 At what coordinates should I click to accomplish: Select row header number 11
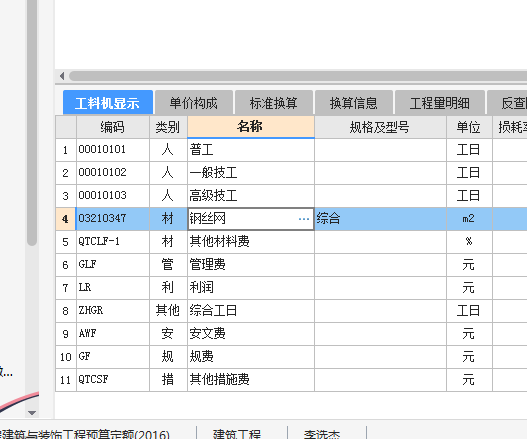pyautogui.click(x=66, y=380)
